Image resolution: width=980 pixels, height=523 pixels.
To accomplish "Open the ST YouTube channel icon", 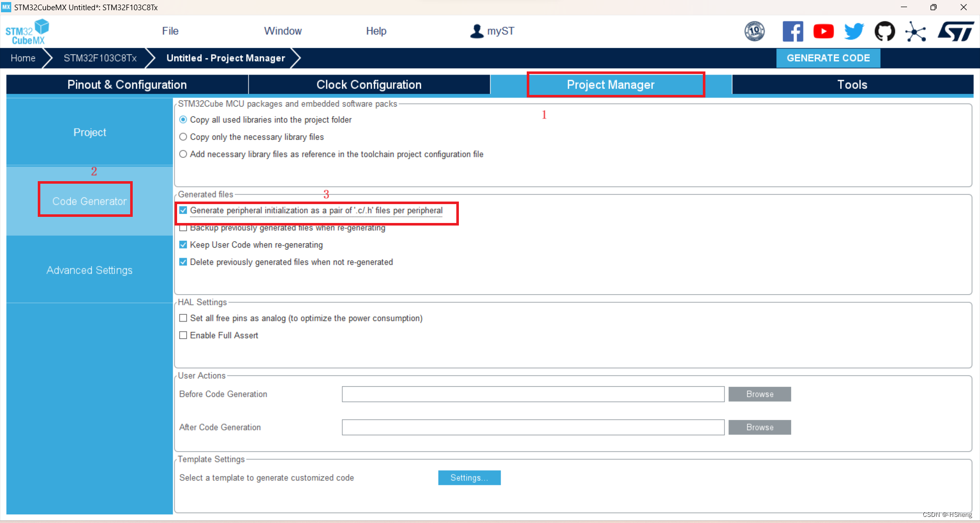I will point(823,32).
